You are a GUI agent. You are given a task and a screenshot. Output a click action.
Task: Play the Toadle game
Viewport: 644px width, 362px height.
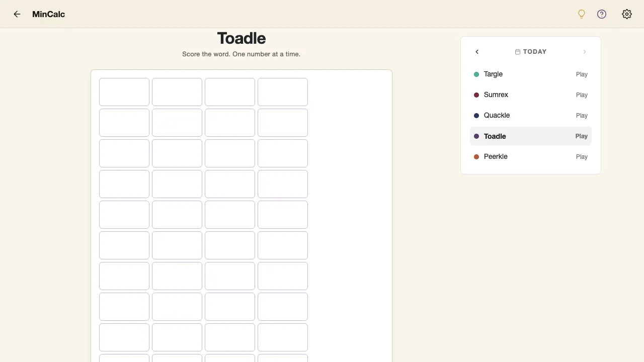582,136
